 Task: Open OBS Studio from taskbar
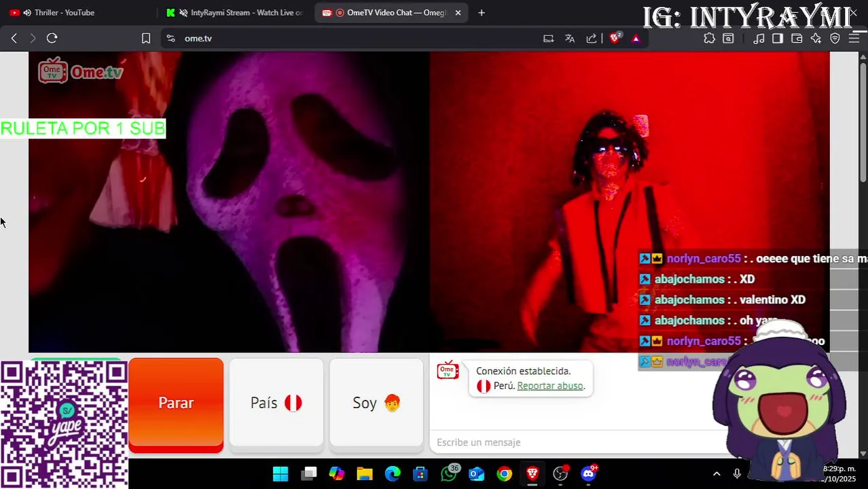tap(560, 474)
